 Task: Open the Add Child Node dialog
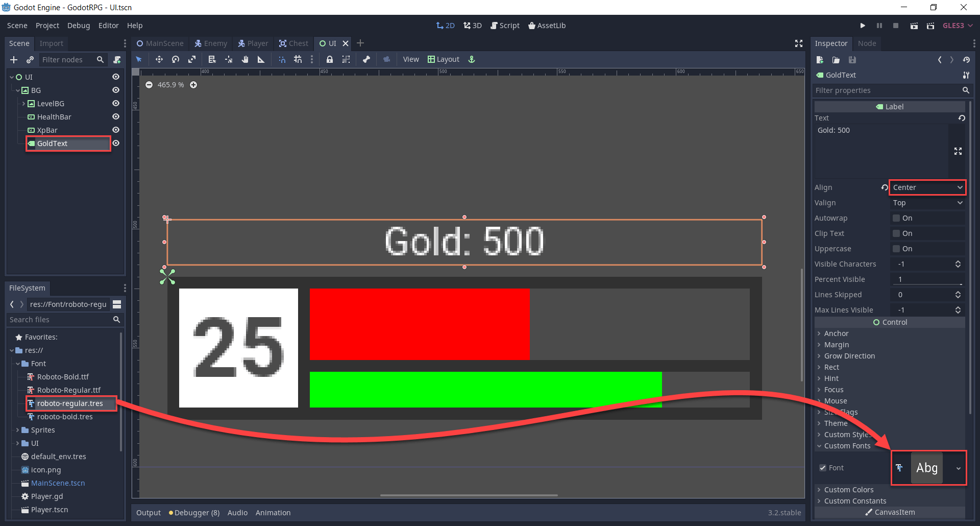pyautogui.click(x=14, y=60)
